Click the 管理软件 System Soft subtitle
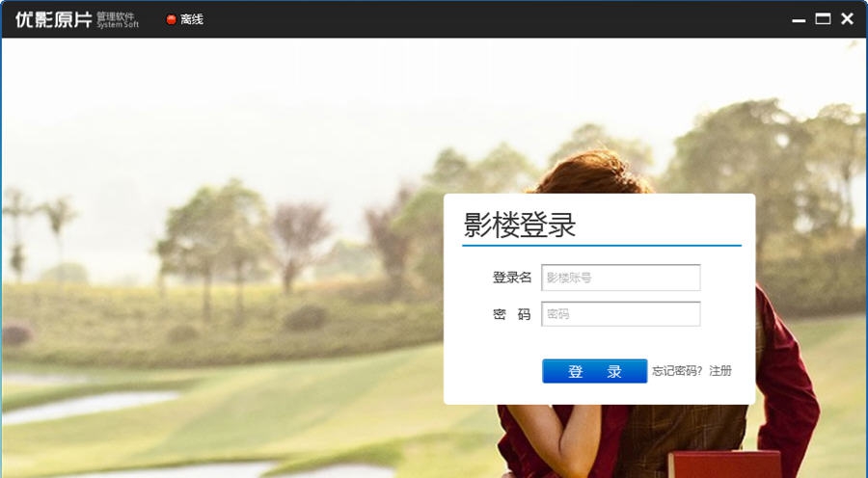The height and width of the screenshot is (478, 868). click(118, 20)
